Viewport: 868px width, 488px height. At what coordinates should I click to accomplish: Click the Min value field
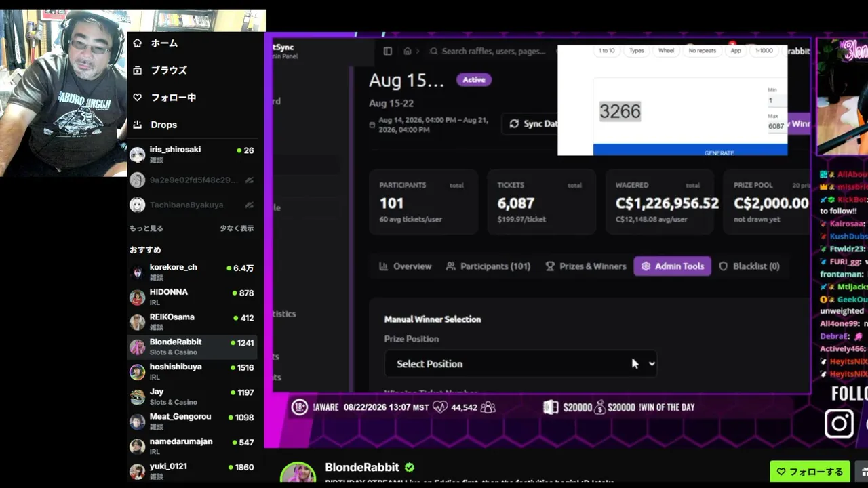[x=776, y=100]
